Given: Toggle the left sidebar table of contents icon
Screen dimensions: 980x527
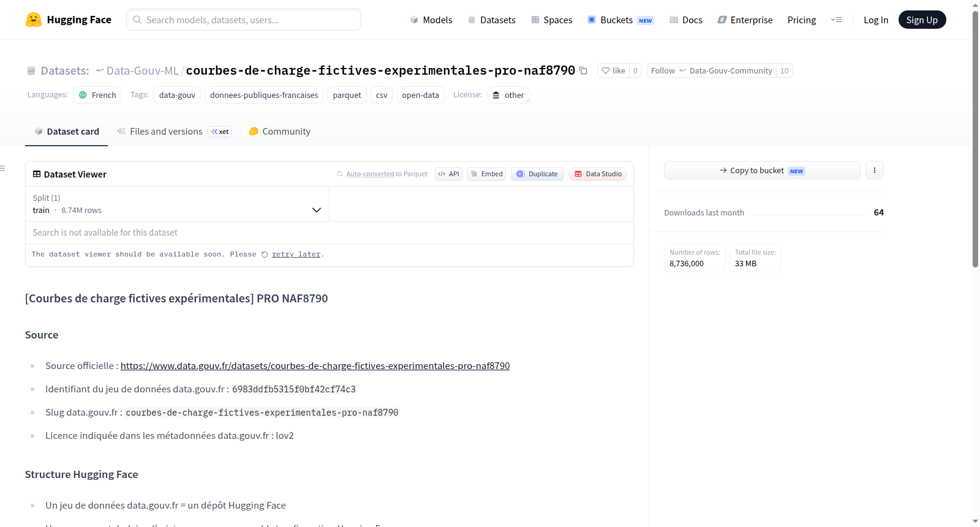Looking at the screenshot, I should [x=2, y=168].
